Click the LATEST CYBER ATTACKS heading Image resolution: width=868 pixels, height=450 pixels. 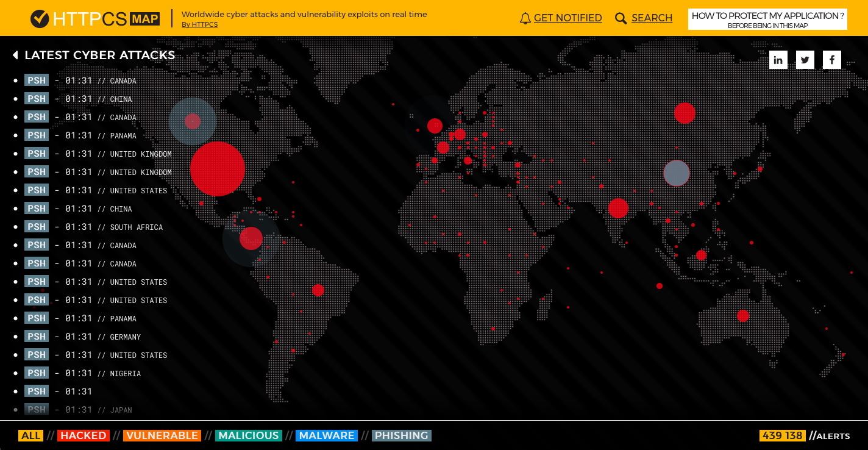[x=100, y=55]
